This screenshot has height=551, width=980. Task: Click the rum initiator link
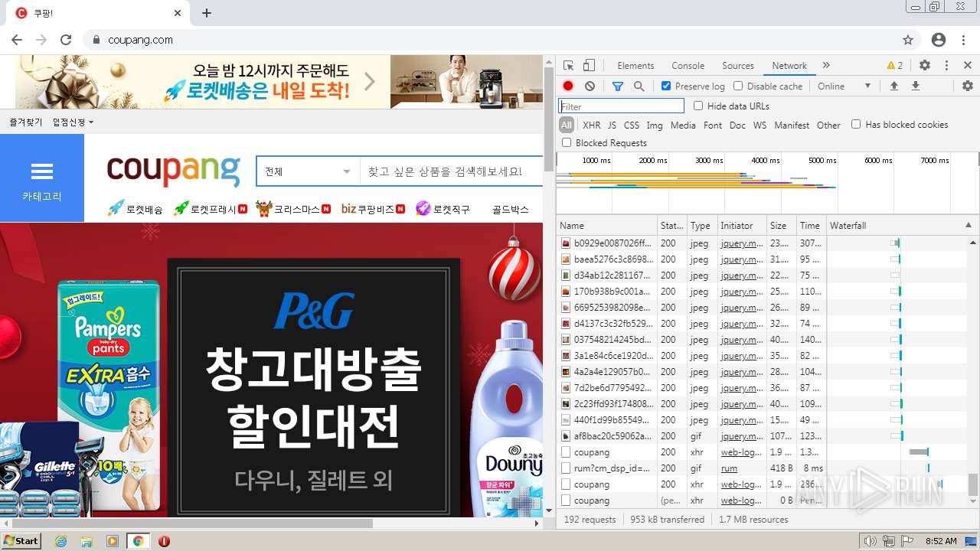[x=729, y=468]
